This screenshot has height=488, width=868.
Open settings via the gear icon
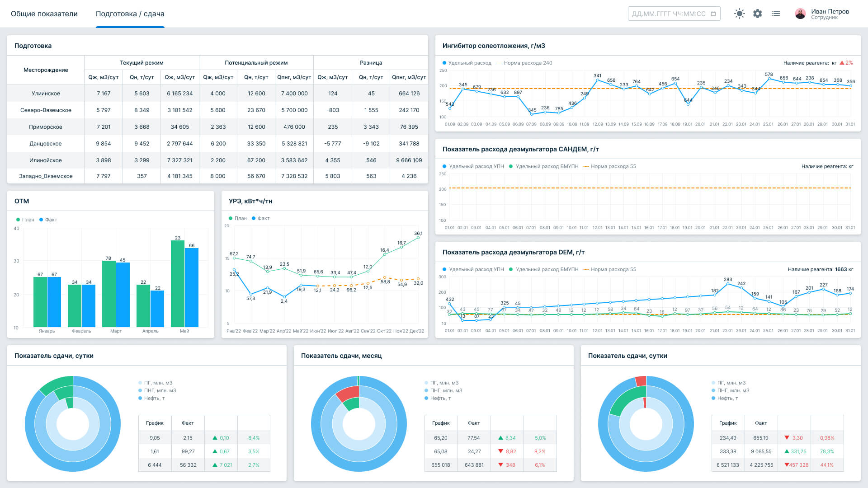(757, 14)
